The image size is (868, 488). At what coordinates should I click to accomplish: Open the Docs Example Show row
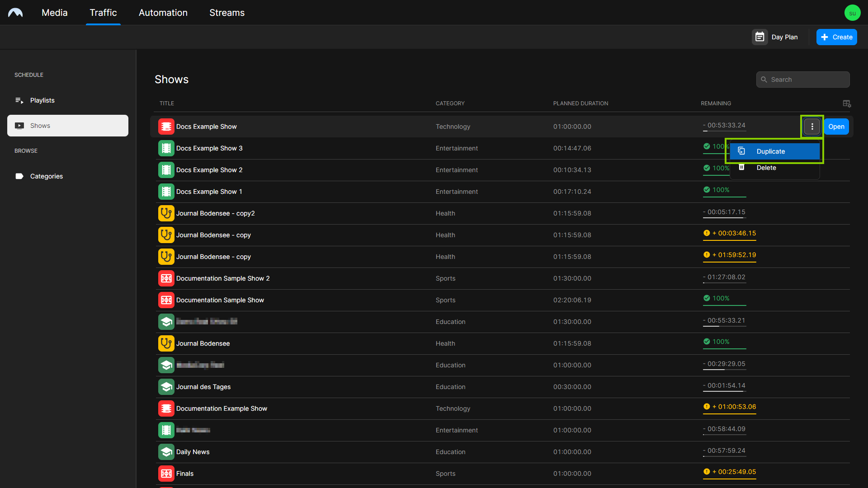pyautogui.click(x=836, y=127)
